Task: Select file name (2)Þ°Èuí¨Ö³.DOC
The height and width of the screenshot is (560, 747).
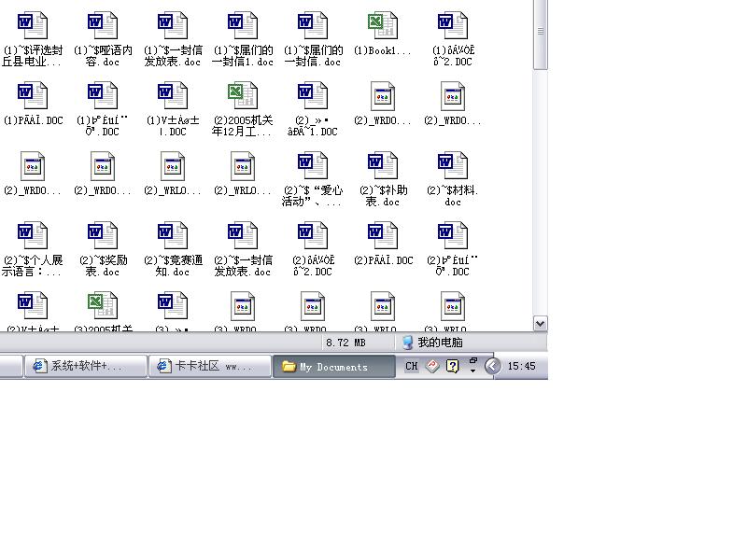Action: [453, 266]
